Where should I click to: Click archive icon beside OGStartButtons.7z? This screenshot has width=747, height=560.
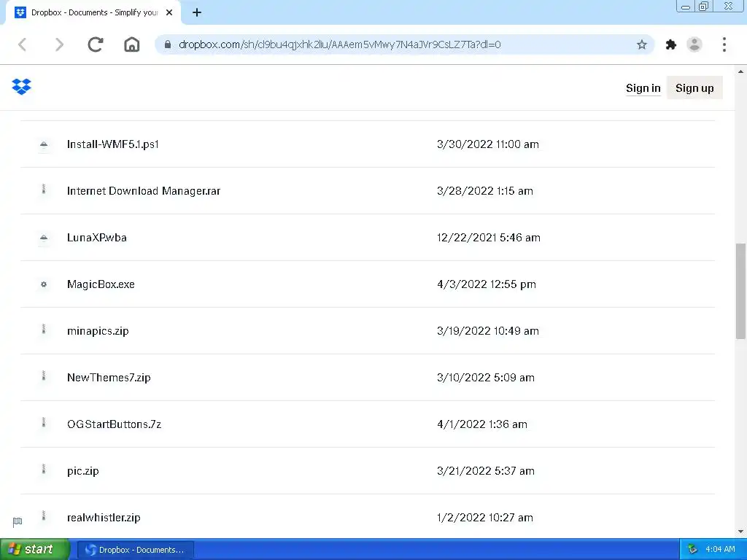44,423
